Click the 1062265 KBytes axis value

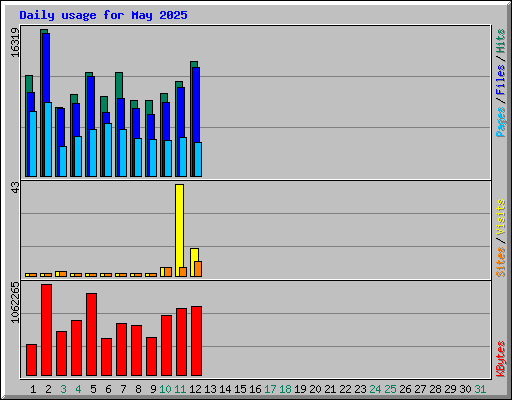(15, 302)
